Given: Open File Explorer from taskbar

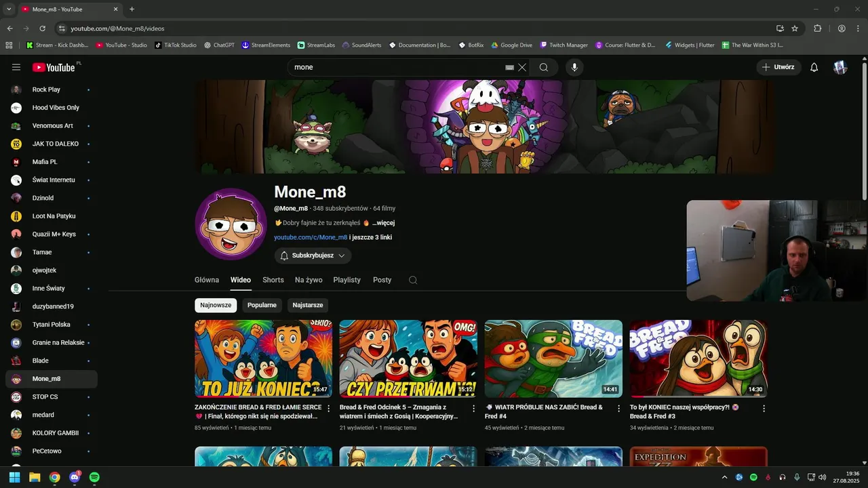Looking at the screenshot, I should coord(35,477).
